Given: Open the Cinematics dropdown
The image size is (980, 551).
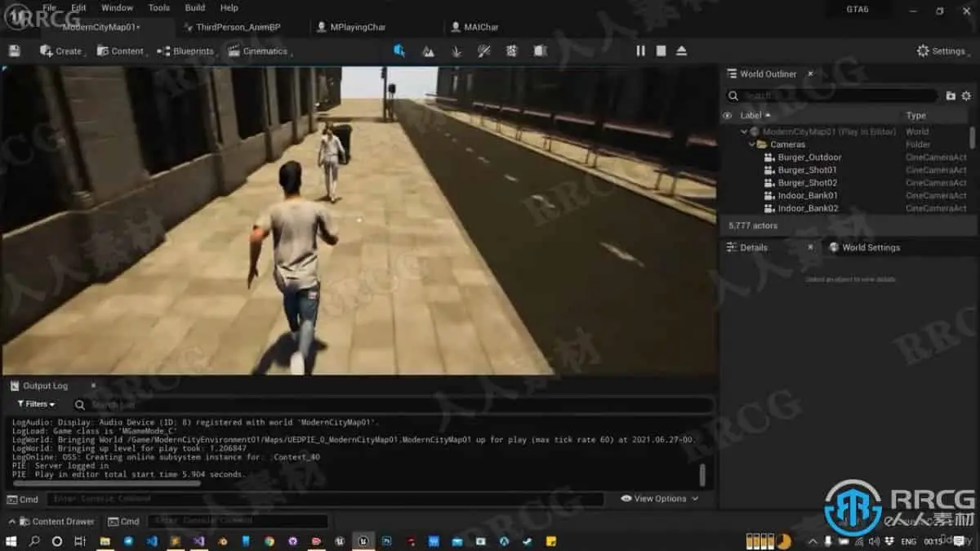Looking at the screenshot, I should pos(260,51).
